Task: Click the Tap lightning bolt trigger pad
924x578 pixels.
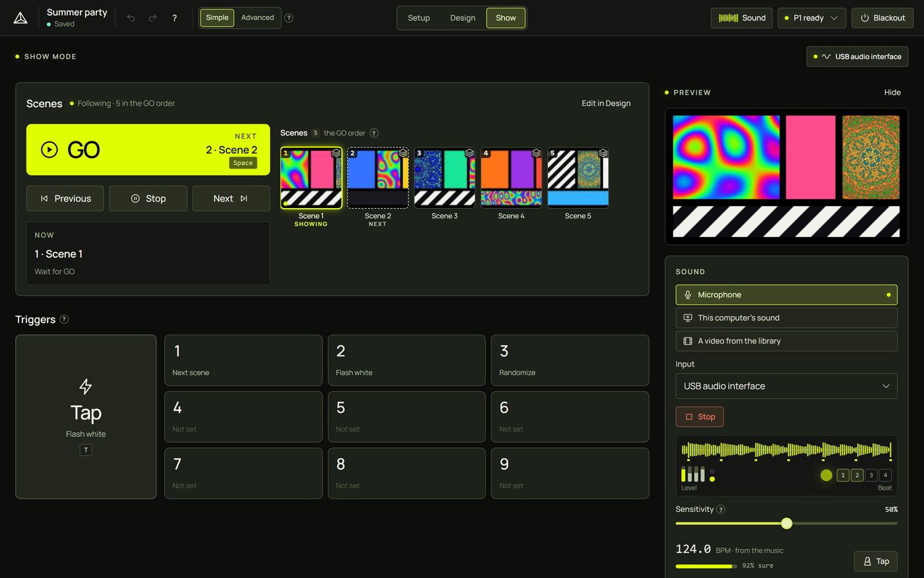Action: [86, 417]
